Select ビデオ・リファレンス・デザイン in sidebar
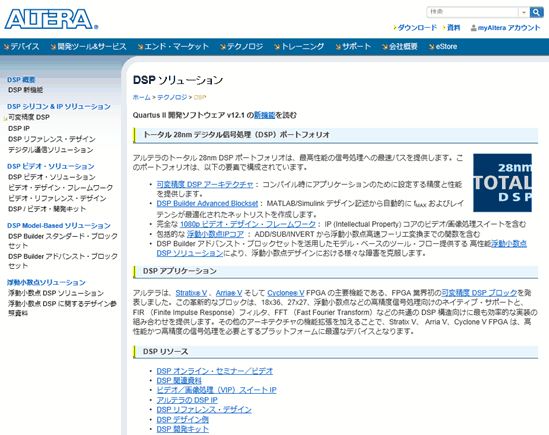The width and height of the screenshot is (549, 435). click(57, 198)
